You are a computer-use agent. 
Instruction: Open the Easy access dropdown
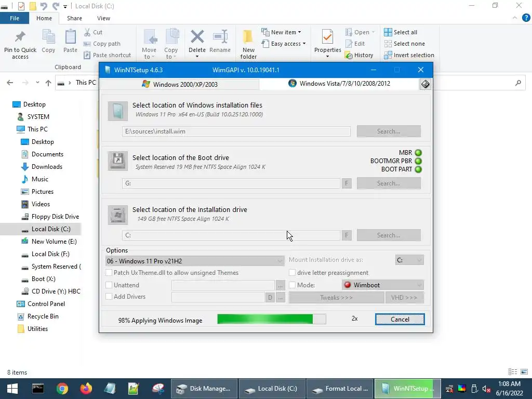tap(284, 44)
